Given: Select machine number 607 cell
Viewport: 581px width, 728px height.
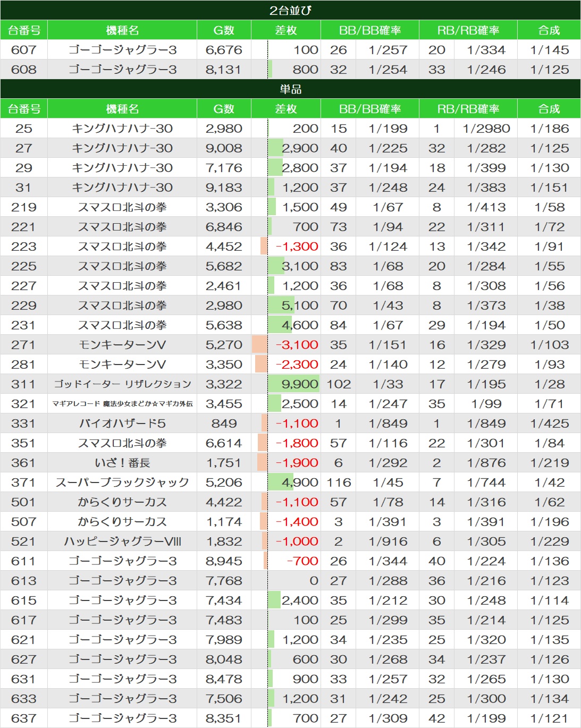Looking at the screenshot, I should [24, 50].
